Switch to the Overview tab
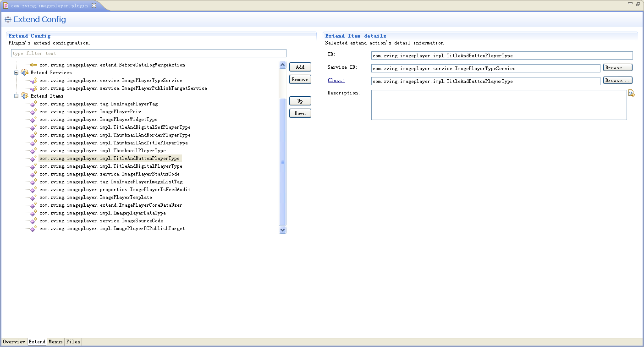644x347 pixels. (x=14, y=342)
